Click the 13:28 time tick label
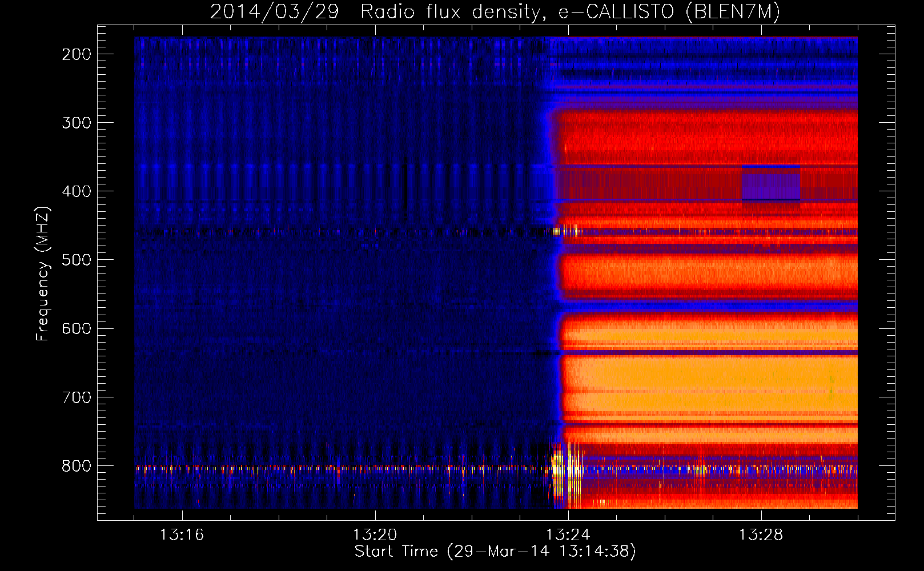Viewport: 924px width, 571px height. point(761,535)
